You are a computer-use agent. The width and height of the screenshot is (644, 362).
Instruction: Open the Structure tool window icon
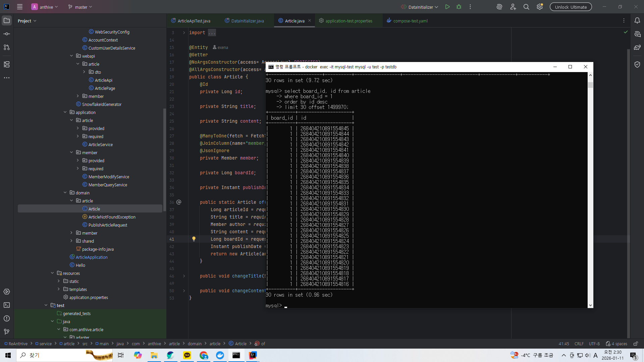click(x=7, y=64)
